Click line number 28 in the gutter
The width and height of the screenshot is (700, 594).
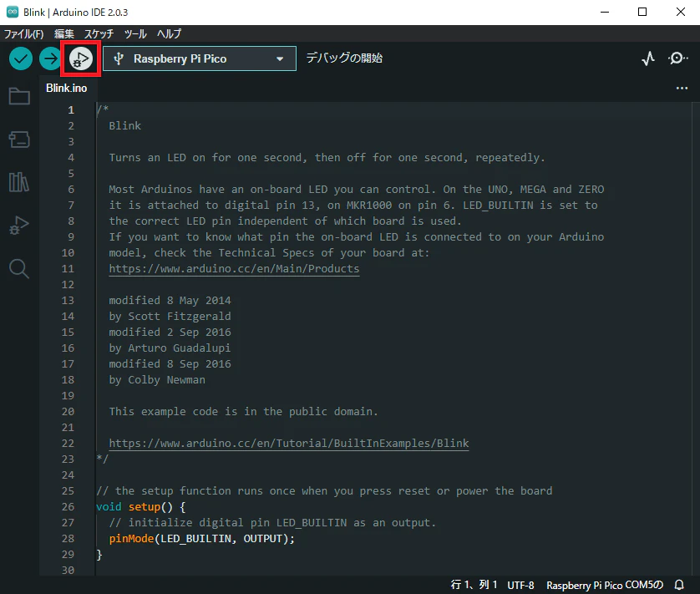pos(68,538)
